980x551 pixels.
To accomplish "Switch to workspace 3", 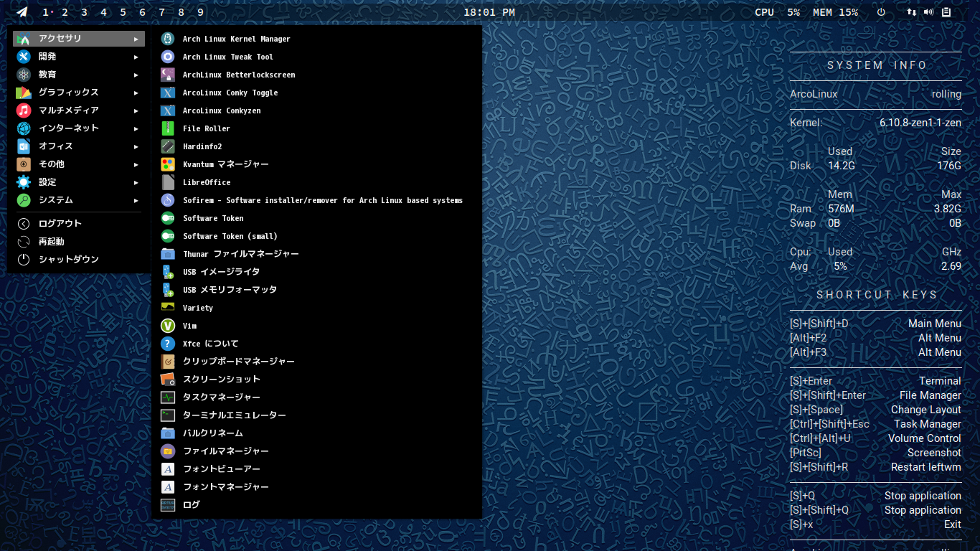I will point(84,12).
